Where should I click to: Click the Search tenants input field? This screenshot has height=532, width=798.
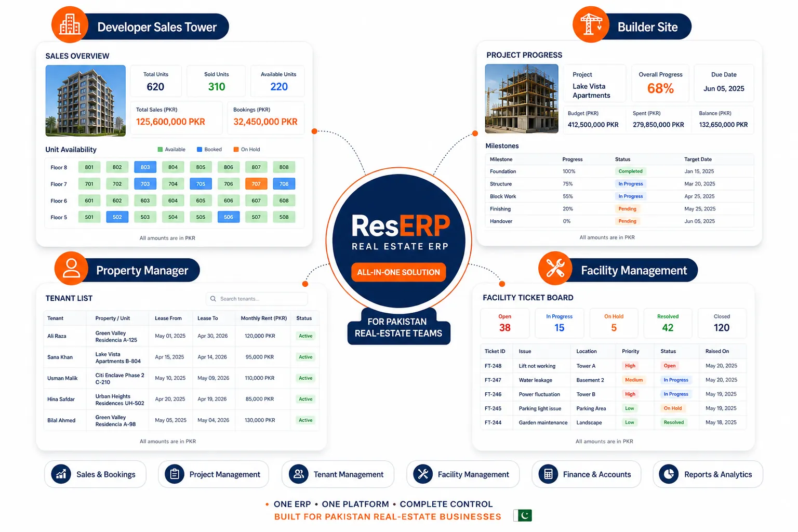[257, 299]
